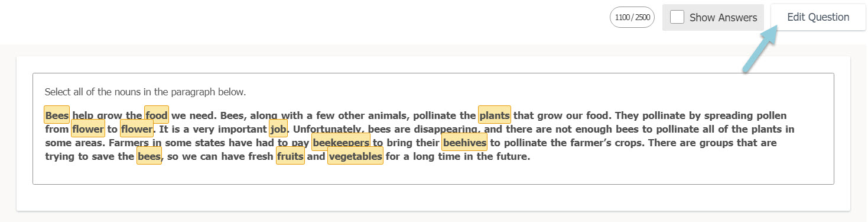The width and height of the screenshot is (868, 222).
Task: Enable the Show Answers checkbox
Action: [678, 17]
